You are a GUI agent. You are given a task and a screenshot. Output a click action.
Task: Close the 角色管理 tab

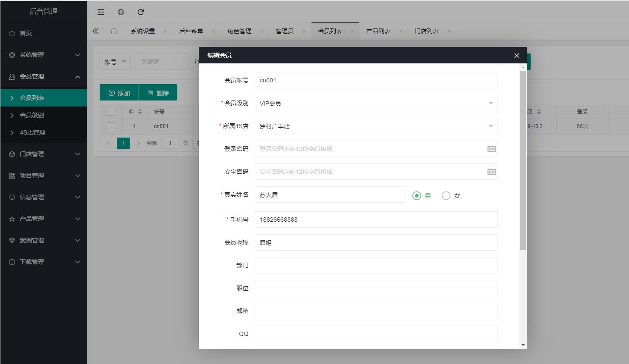262,31
